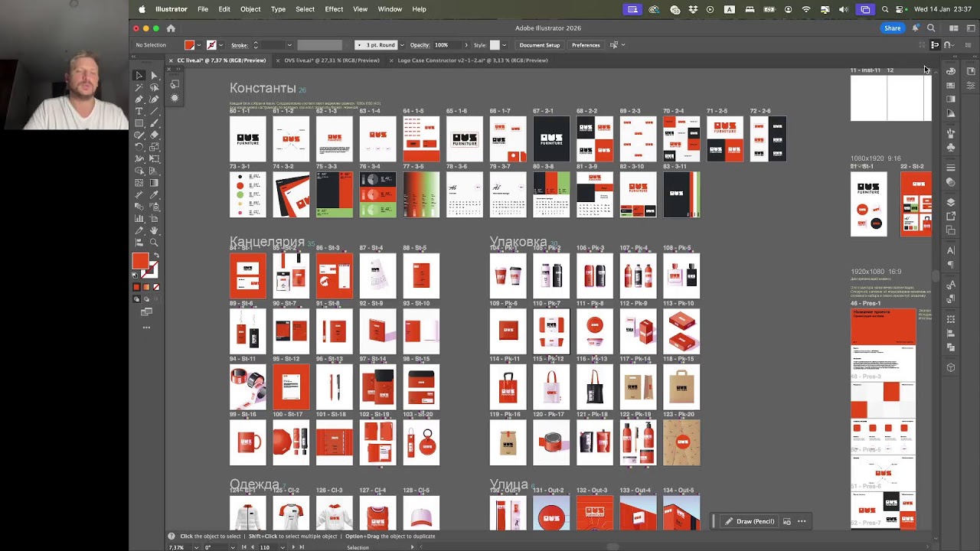This screenshot has height=551, width=980.
Task: Choose the Rotate tool
Action: click(x=139, y=147)
